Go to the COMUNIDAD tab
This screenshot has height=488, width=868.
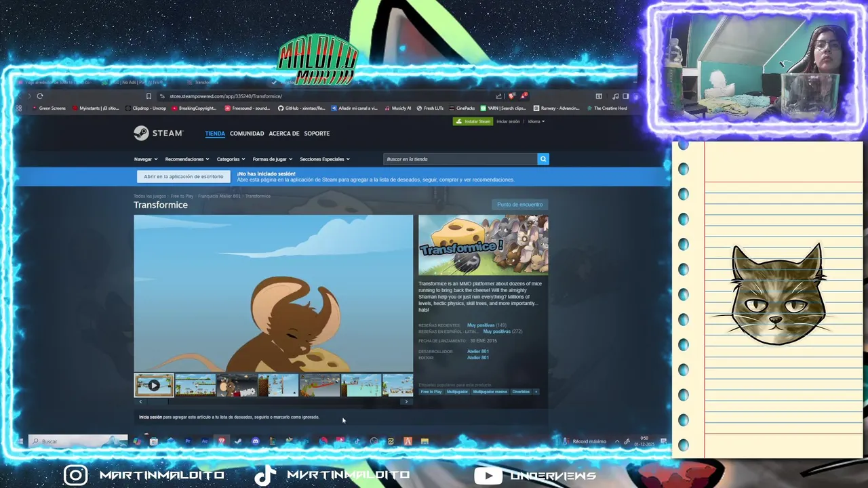tap(247, 134)
